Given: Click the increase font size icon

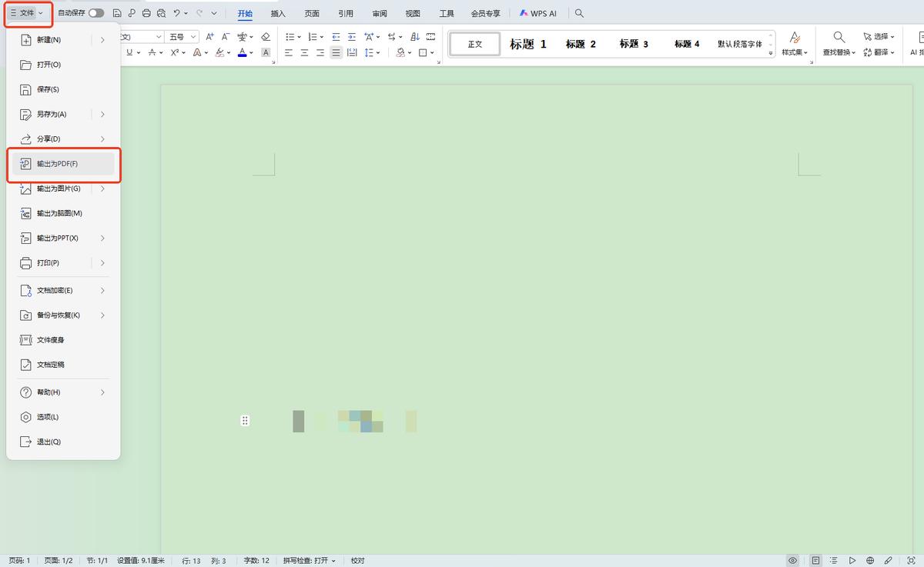Looking at the screenshot, I should [209, 36].
